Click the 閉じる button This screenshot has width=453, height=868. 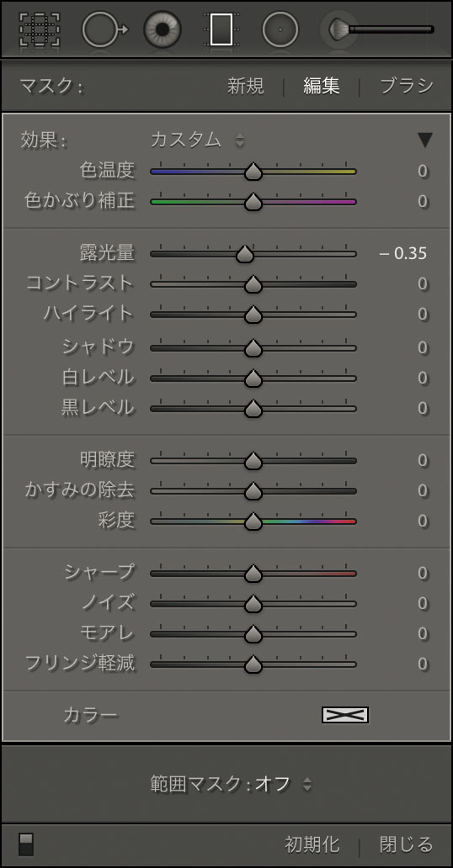point(407,844)
